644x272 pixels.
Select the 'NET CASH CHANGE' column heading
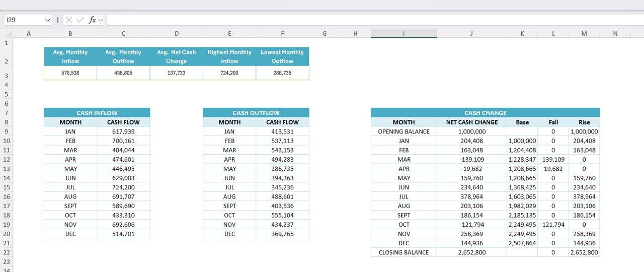pyautogui.click(x=471, y=122)
